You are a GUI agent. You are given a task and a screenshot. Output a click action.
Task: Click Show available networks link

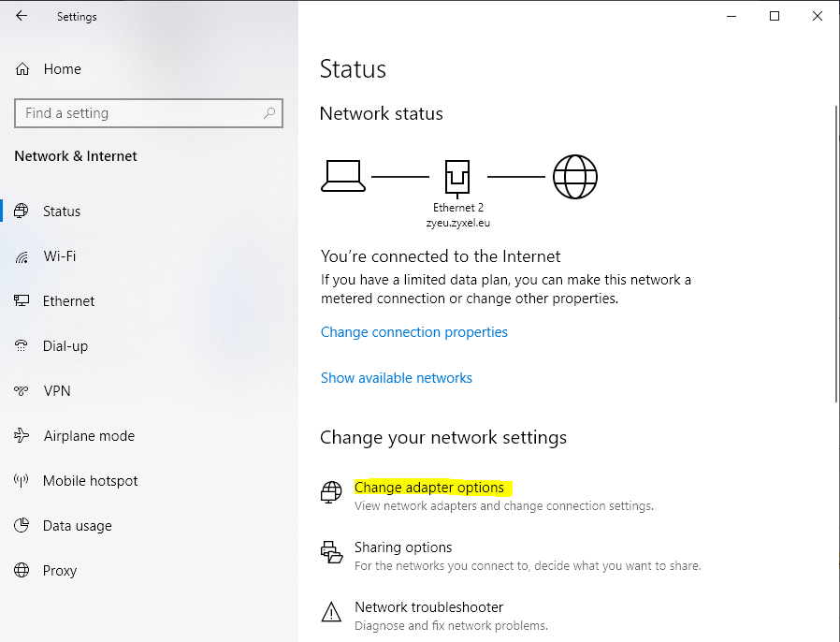click(396, 378)
